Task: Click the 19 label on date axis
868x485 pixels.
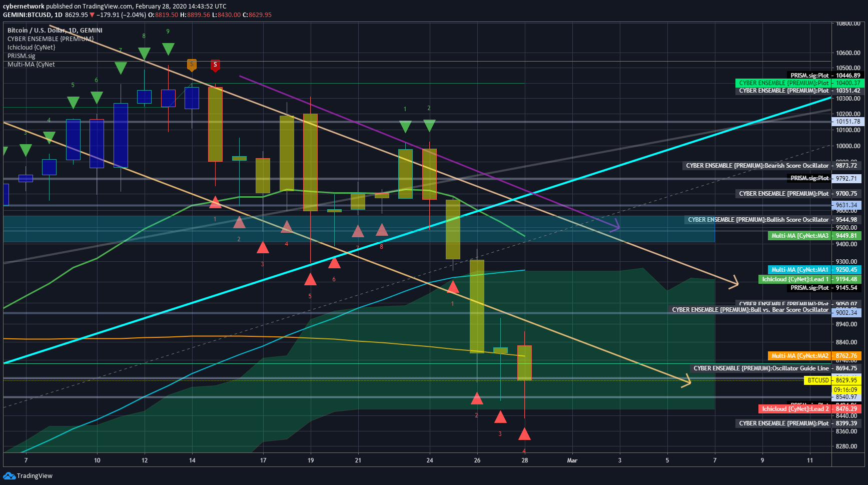Action: [x=311, y=460]
